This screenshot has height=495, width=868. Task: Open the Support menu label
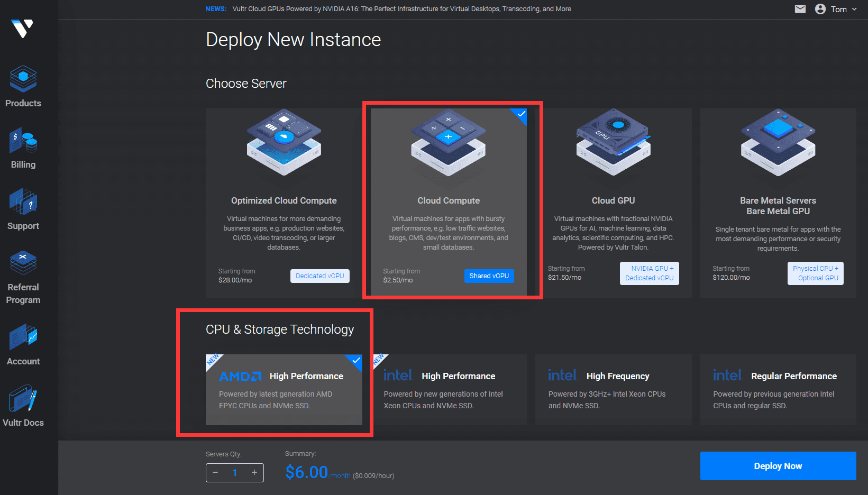point(23,226)
